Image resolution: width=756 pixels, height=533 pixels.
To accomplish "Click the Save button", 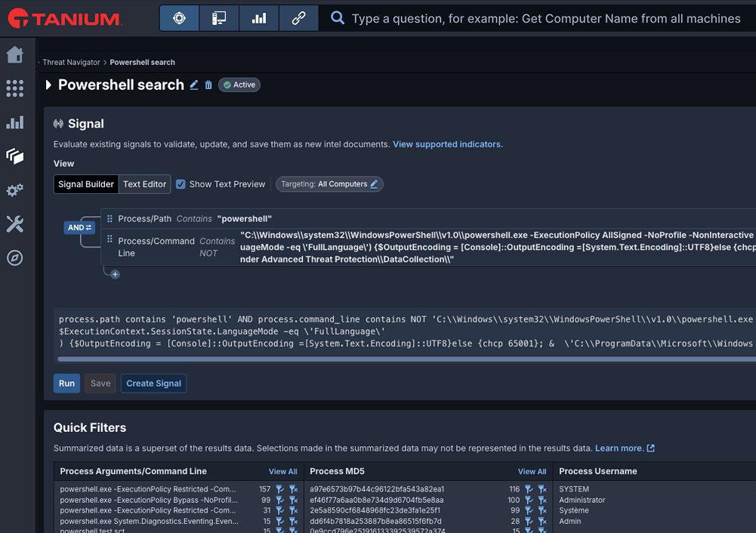I will click(x=100, y=384).
